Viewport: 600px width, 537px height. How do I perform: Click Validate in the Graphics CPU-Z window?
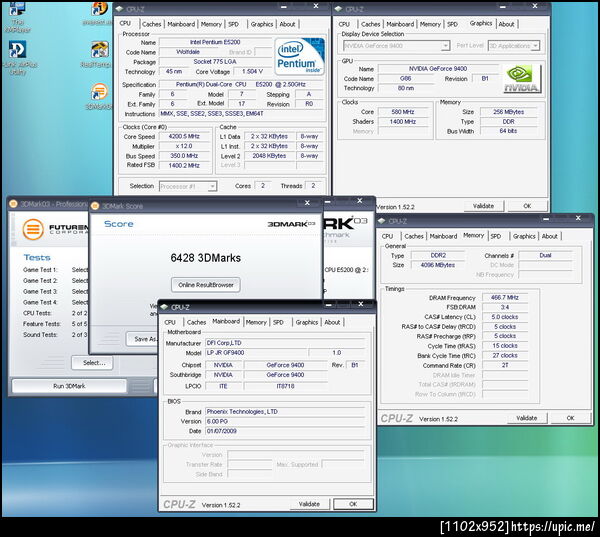click(x=483, y=206)
